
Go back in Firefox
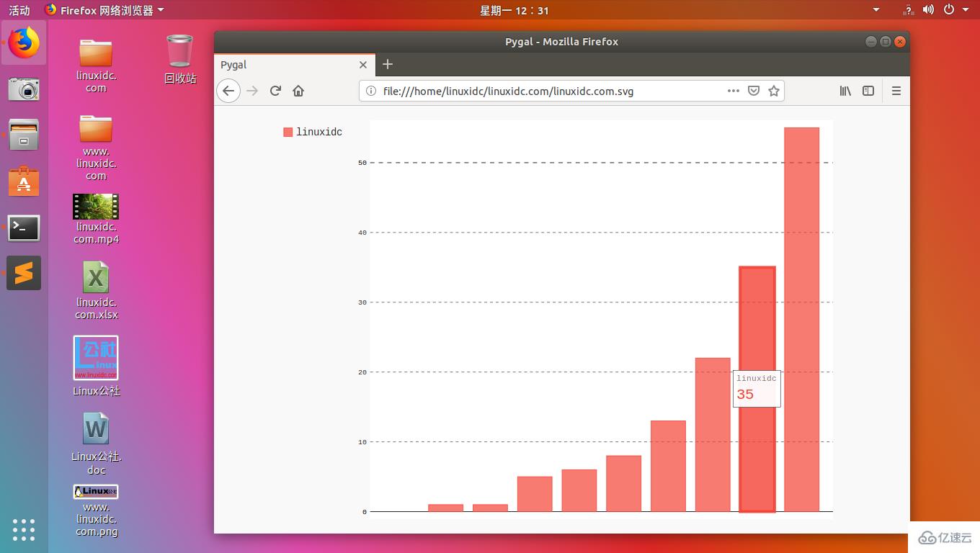pos(228,91)
